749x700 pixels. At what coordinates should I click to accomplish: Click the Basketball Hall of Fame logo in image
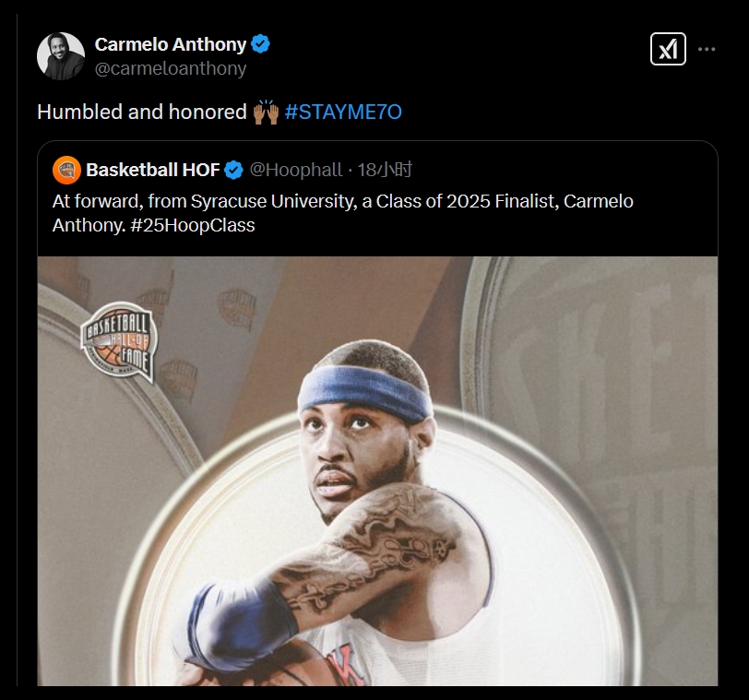coord(118,340)
